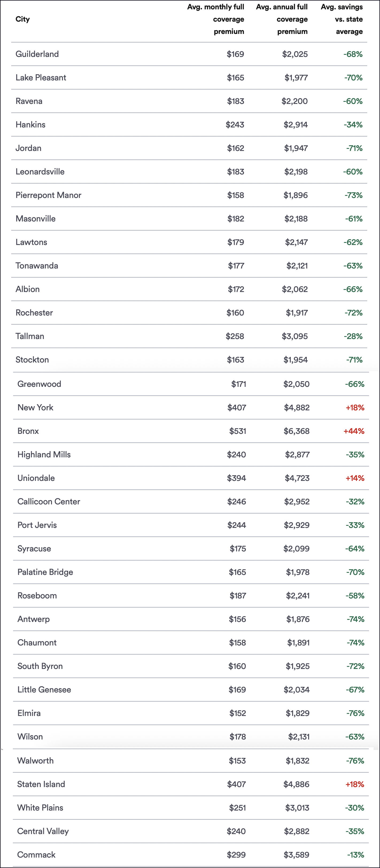Select the Little Genesee city name

coord(44,690)
